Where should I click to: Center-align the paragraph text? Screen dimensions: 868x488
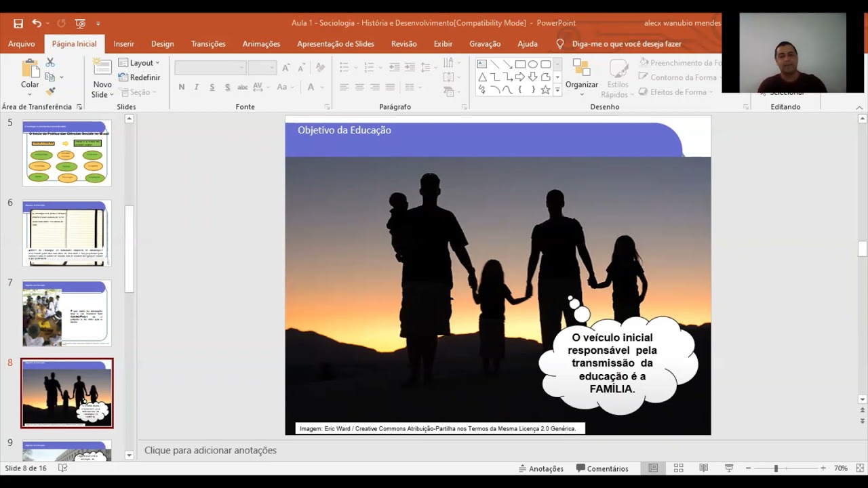(359, 87)
